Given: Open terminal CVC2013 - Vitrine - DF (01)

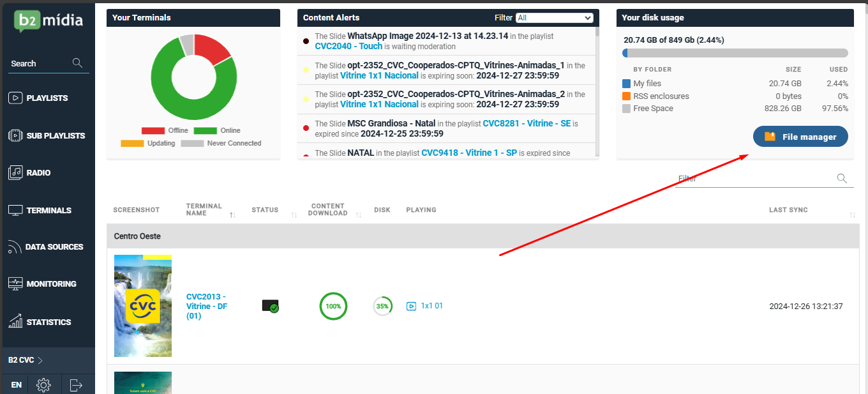Looking at the screenshot, I should 207,307.
